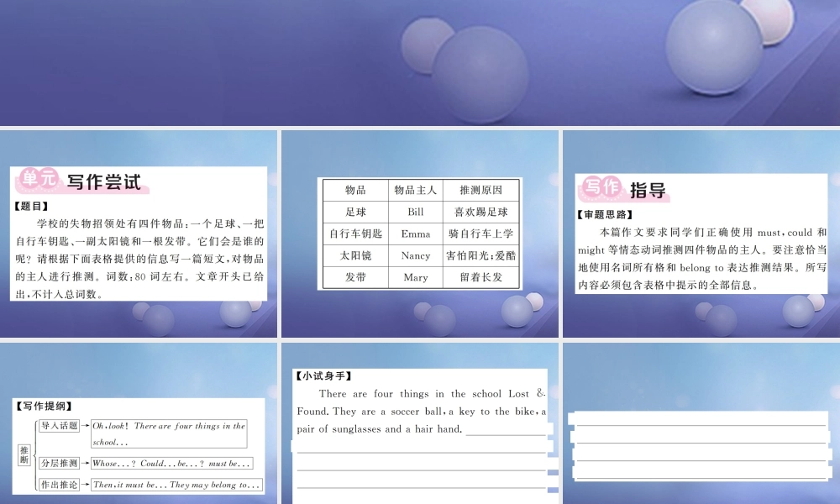
Task: Click the 'pair of sunglasses and a hair band' line
Action: (x=380, y=429)
